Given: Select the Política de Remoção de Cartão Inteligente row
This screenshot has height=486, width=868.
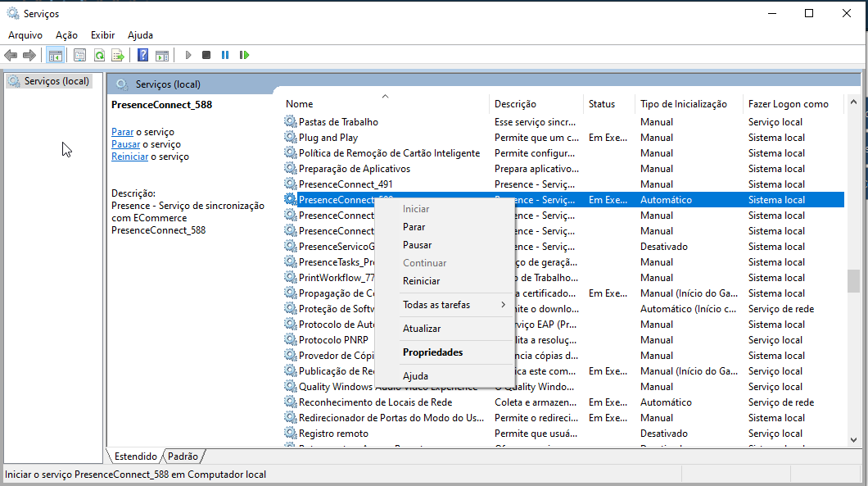Looking at the screenshot, I should point(563,153).
